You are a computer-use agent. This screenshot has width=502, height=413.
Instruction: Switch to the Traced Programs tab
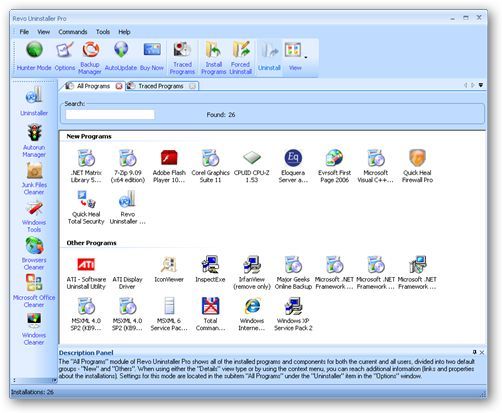point(161,86)
